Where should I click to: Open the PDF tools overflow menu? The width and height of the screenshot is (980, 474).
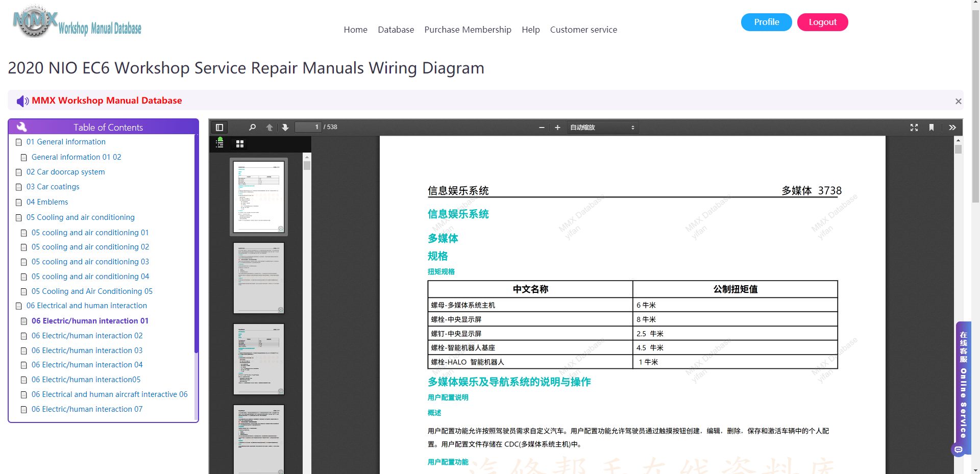[952, 128]
